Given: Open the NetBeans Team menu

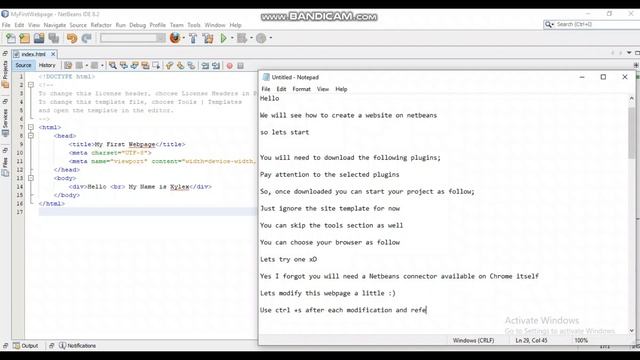Looking at the screenshot, I should 177,25.
